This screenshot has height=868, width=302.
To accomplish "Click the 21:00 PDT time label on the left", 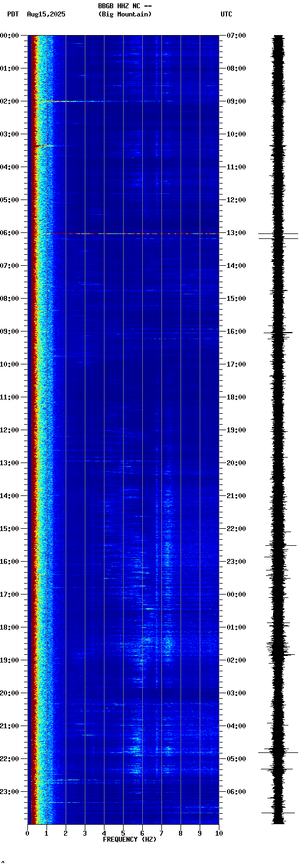I will tap(9, 726).
